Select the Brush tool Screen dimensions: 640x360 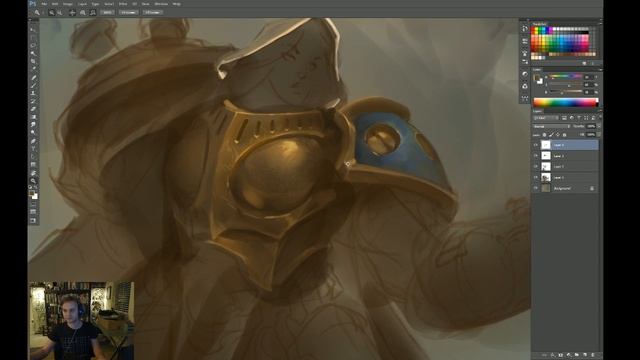(33, 85)
